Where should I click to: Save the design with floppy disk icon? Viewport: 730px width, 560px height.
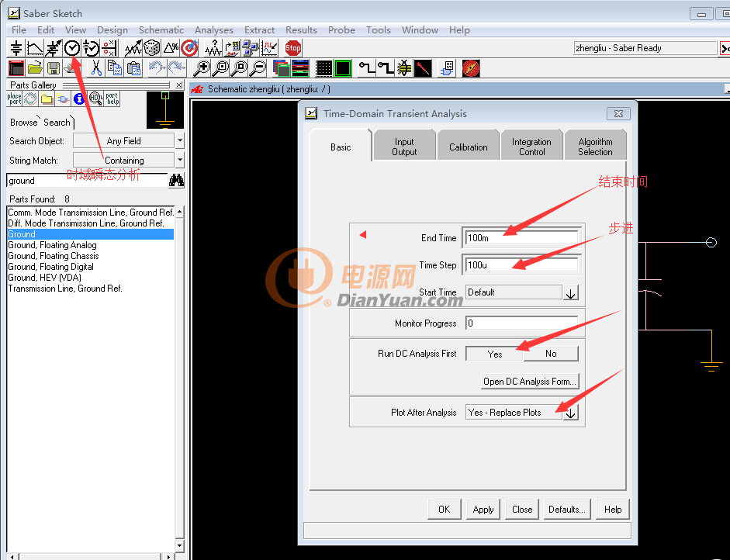(x=54, y=68)
